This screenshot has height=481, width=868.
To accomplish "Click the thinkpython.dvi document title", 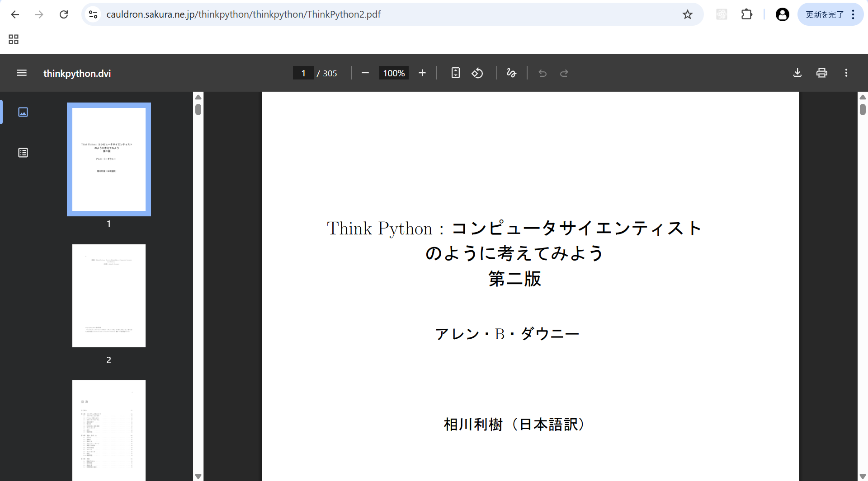I will tap(77, 73).
